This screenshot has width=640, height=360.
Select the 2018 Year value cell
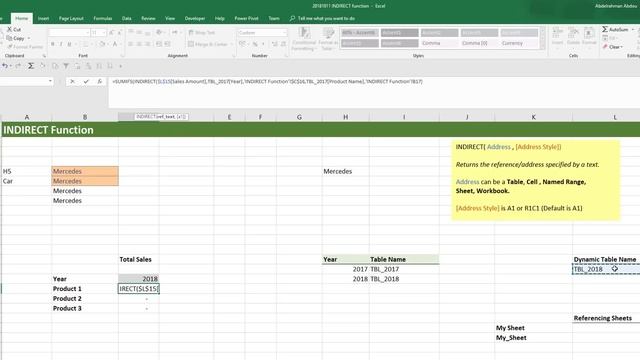pos(139,279)
